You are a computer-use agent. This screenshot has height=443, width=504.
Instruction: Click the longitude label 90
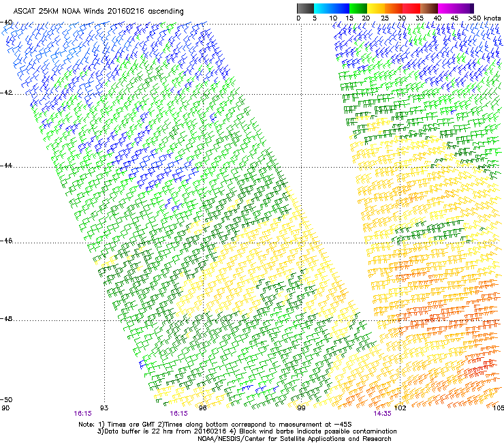click(x=5, y=408)
